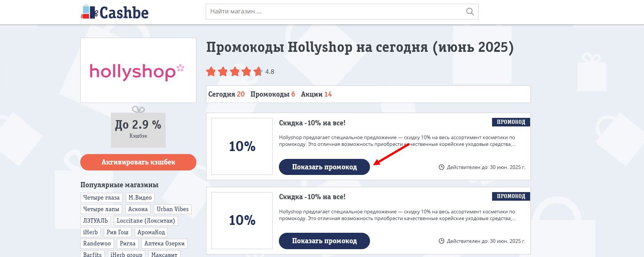Click first offer's "Действителен до: 30 июн. 2025 г."
Image resolution: width=644 pixels, height=257 pixels.
[x=486, y=167]
